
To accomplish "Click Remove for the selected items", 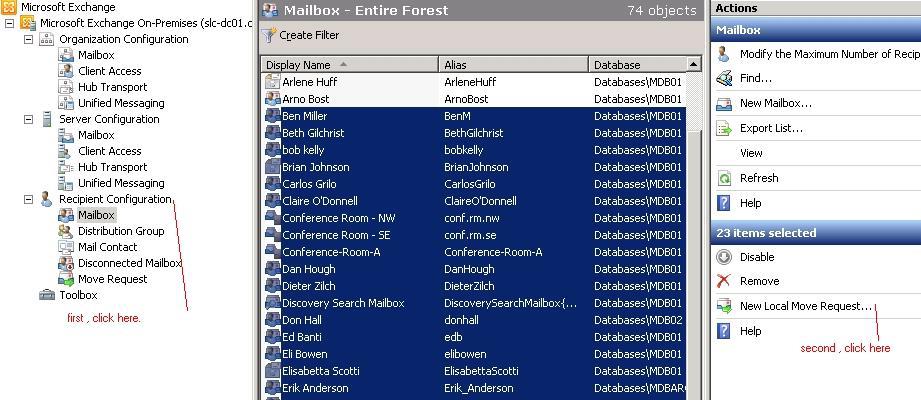I will pos(759,281).
